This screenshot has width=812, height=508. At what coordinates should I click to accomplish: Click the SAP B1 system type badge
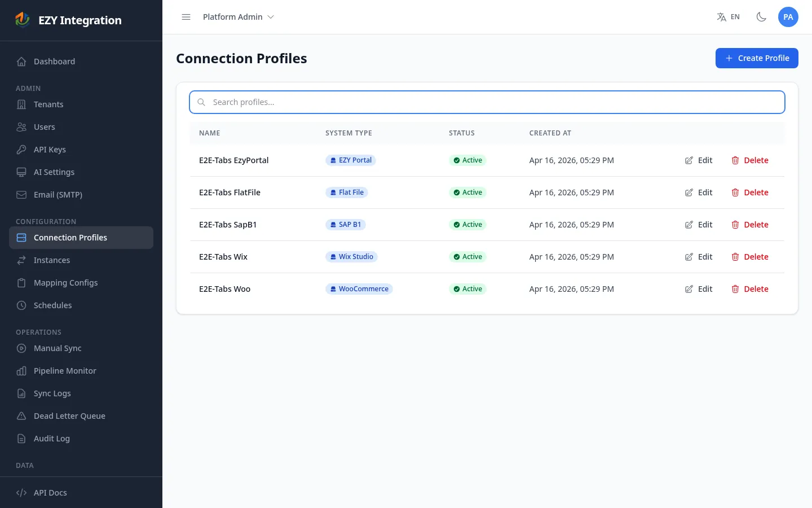pos(346,225)
